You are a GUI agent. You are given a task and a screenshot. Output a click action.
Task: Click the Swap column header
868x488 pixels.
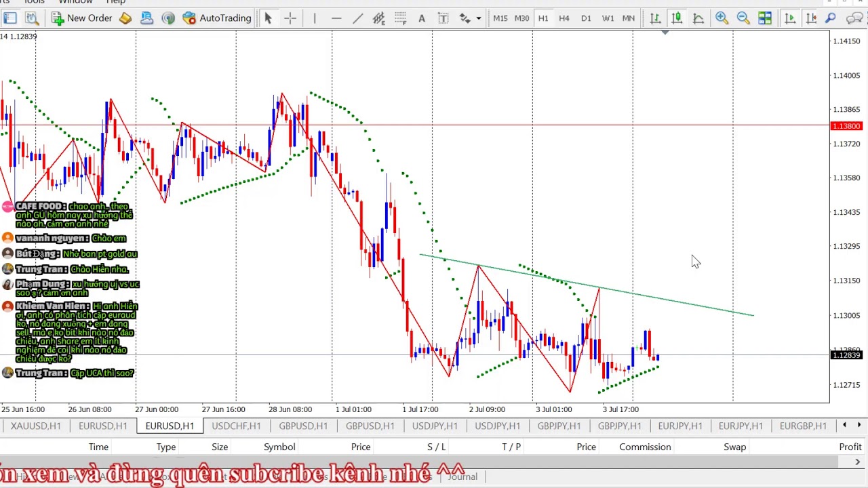734,447
